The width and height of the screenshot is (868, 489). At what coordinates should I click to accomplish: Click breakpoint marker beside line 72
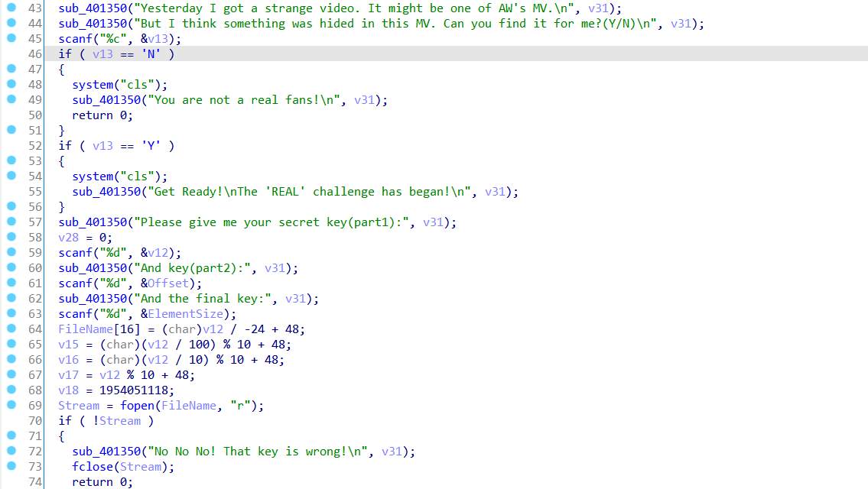tap(11, 451)
